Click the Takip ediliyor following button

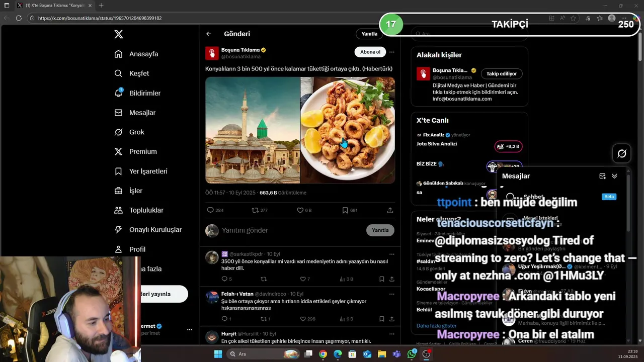pos(502,73)
